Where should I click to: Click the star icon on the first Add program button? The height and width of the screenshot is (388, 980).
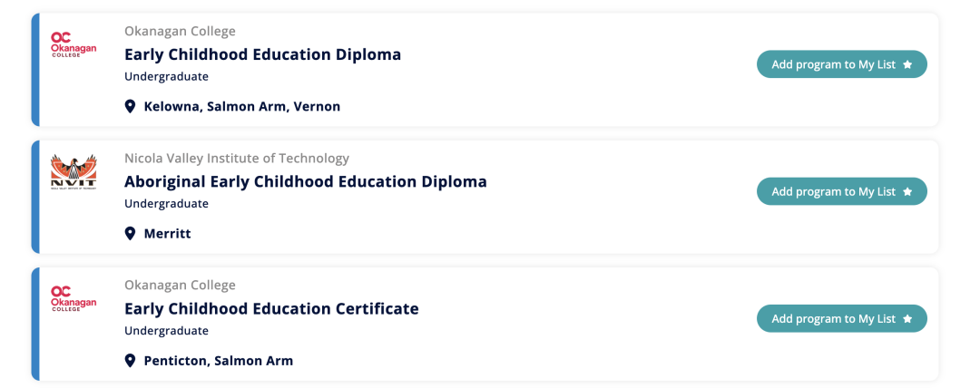click(907, 64)
